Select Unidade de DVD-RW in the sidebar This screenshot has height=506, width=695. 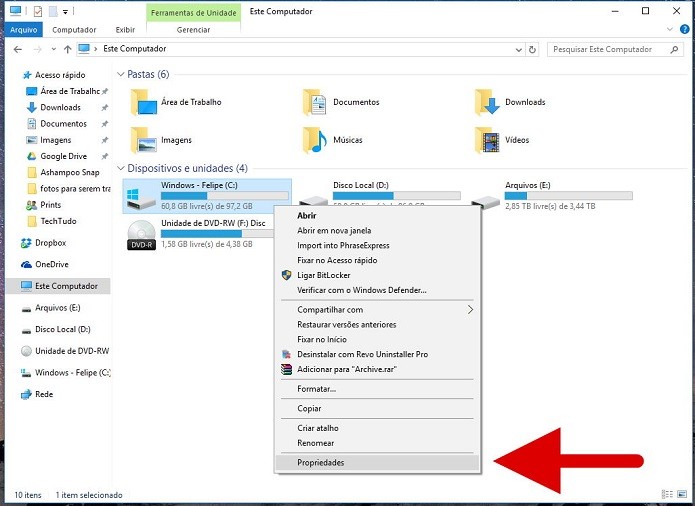point(65,351)
